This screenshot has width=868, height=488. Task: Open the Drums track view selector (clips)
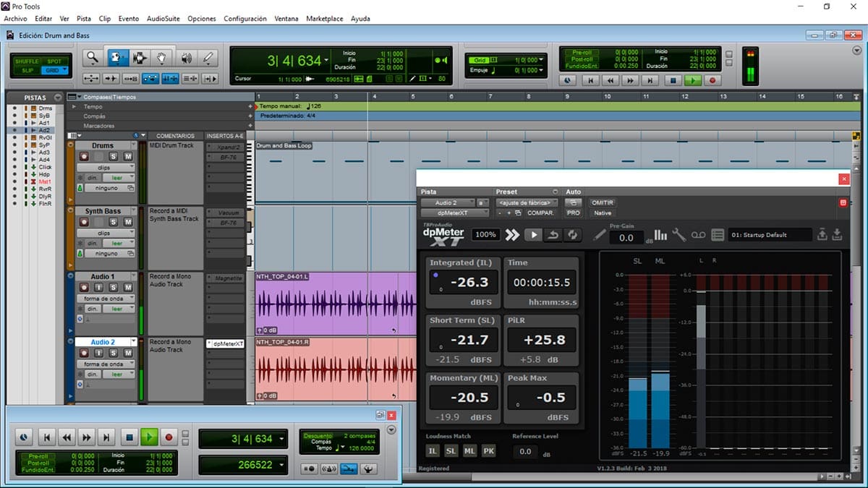[106, 168]
